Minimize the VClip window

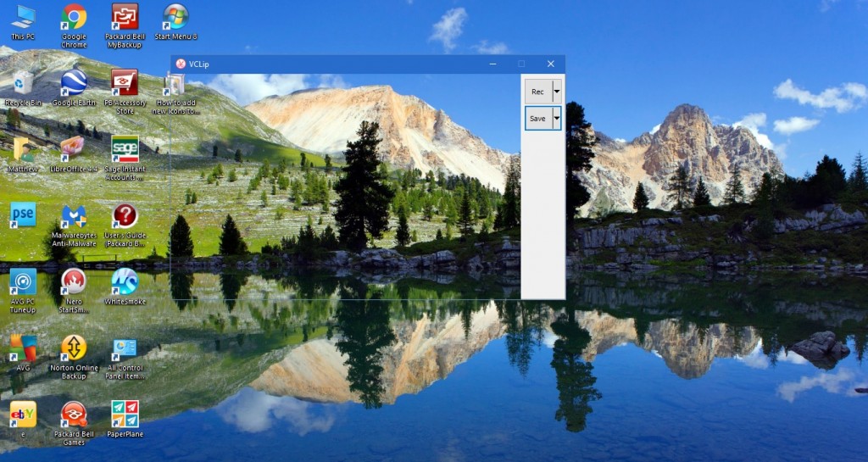pyautogui.click(x=493, y=64)
